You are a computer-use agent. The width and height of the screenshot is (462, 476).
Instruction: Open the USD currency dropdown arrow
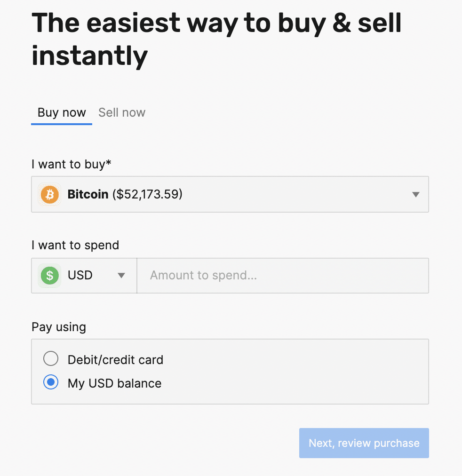pos(121,275)
